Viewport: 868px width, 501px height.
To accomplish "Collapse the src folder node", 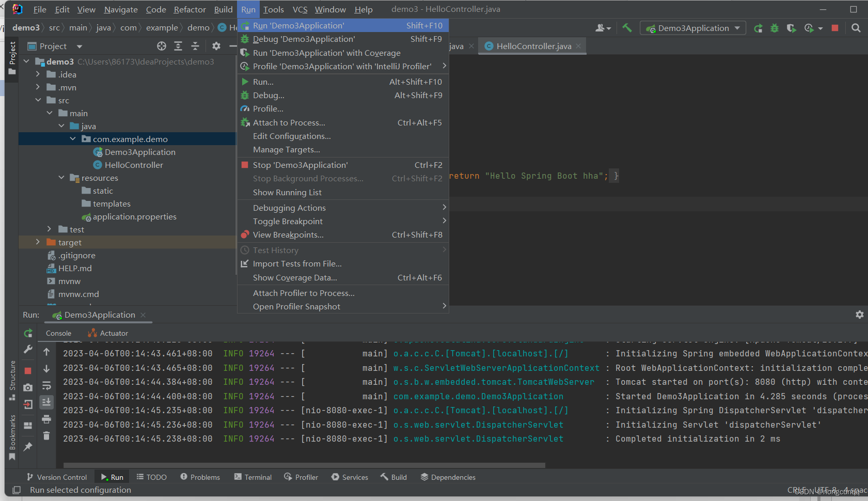I will 38,100.
